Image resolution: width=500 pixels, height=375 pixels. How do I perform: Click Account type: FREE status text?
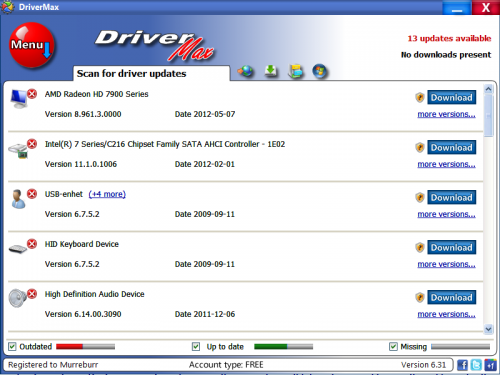[226, 365]
